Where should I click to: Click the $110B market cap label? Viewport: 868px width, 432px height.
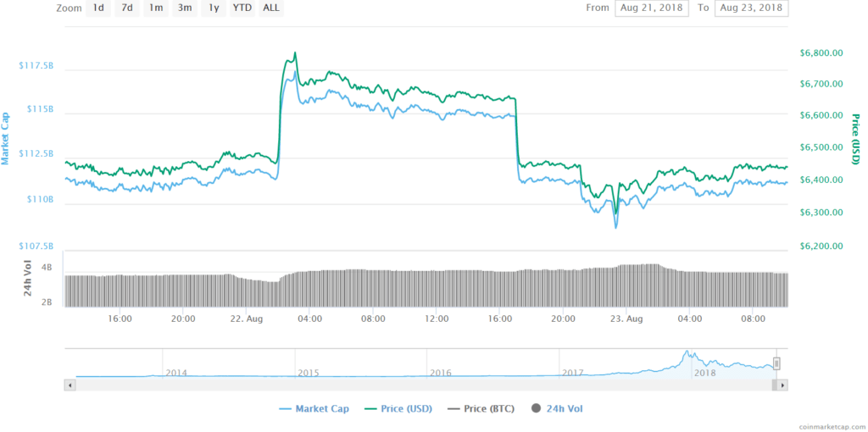(x=41, y=199)
